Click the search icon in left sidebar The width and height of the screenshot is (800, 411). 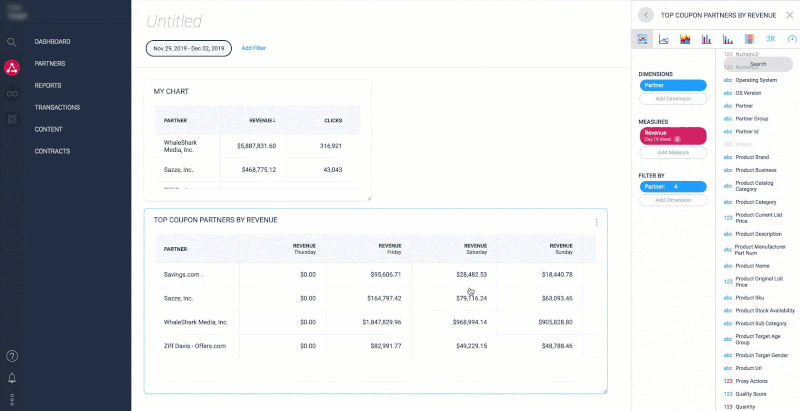coord(12,43)
